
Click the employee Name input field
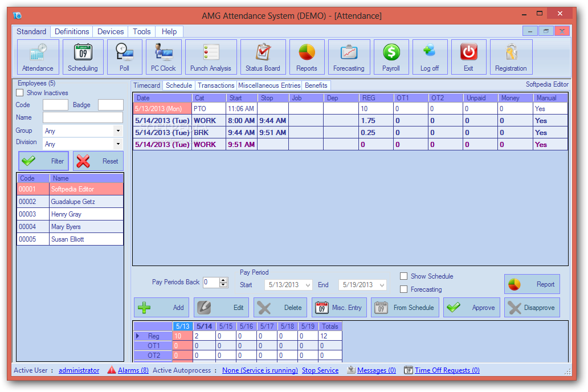click(x=83, y=117)
